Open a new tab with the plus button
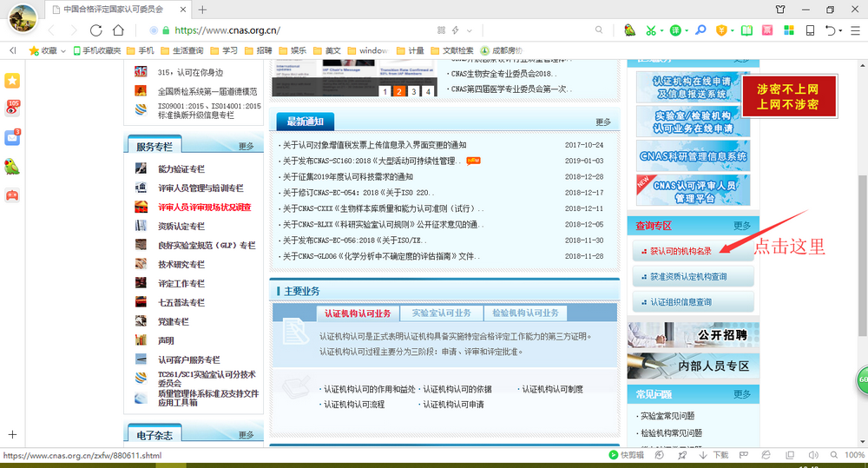The height and width of the screenshot is (468, 868). (x=202, y=10)
